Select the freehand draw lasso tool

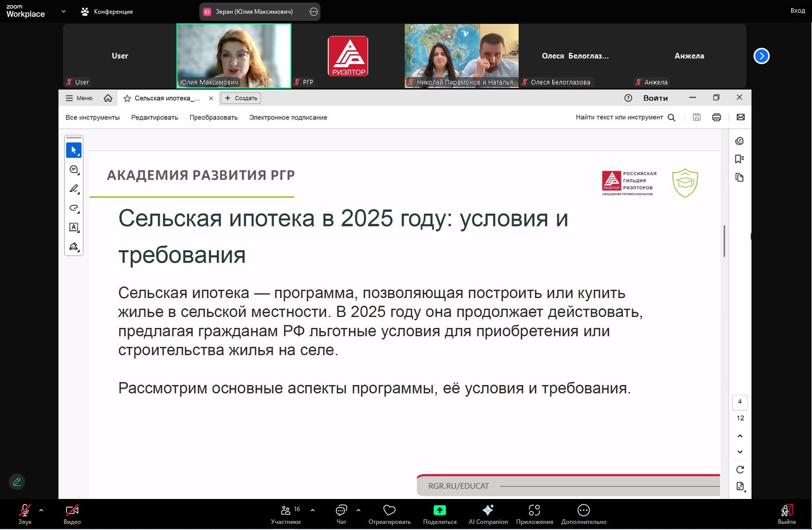74,208
